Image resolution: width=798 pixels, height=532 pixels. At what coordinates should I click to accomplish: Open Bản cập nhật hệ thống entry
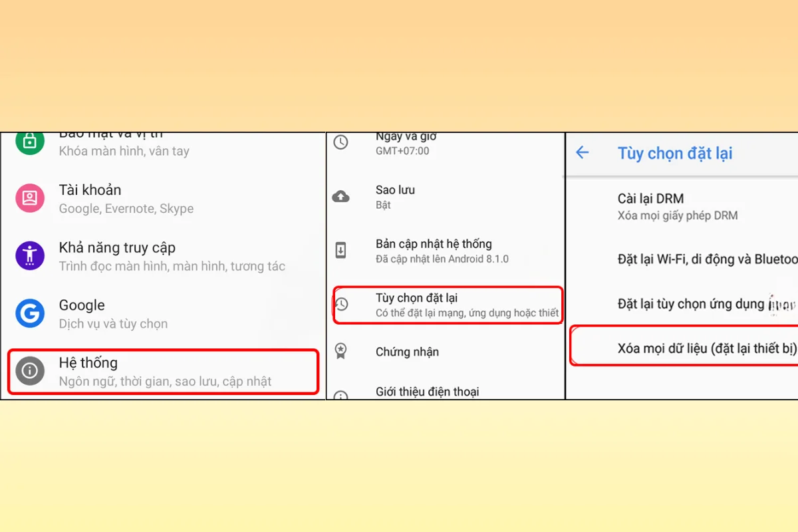pyautogui.click(x=442, y=251)
